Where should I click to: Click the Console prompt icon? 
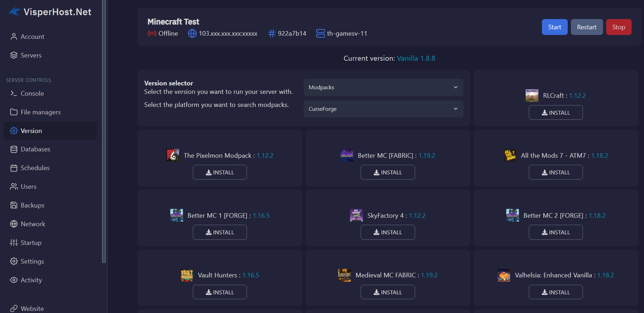tap(14, 94)
